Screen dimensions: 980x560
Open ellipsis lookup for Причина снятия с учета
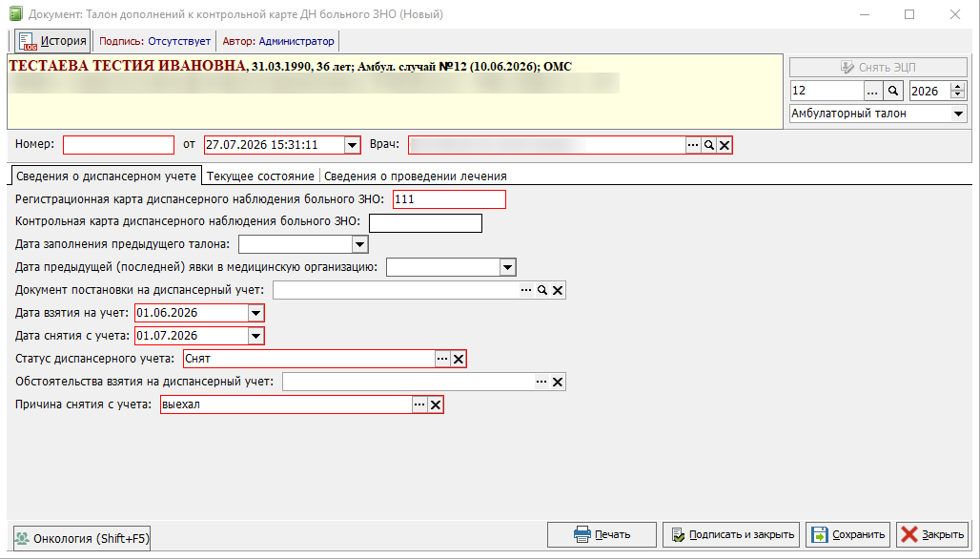click(x=419, y=404)
